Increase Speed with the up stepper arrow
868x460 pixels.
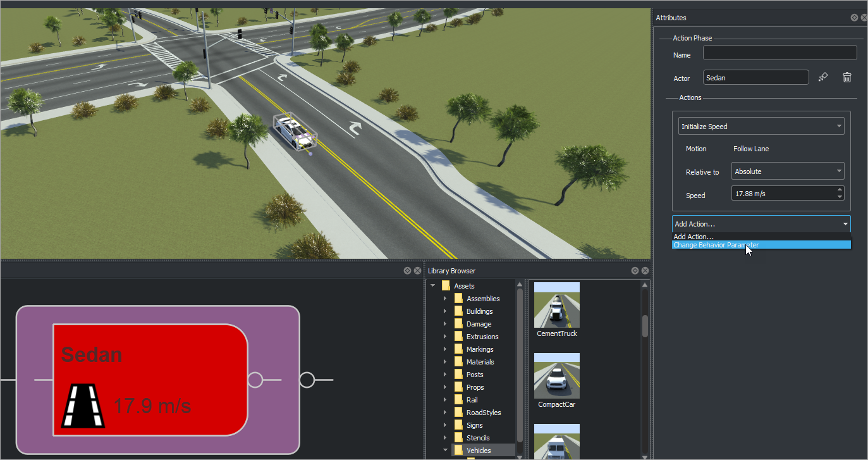840,190
